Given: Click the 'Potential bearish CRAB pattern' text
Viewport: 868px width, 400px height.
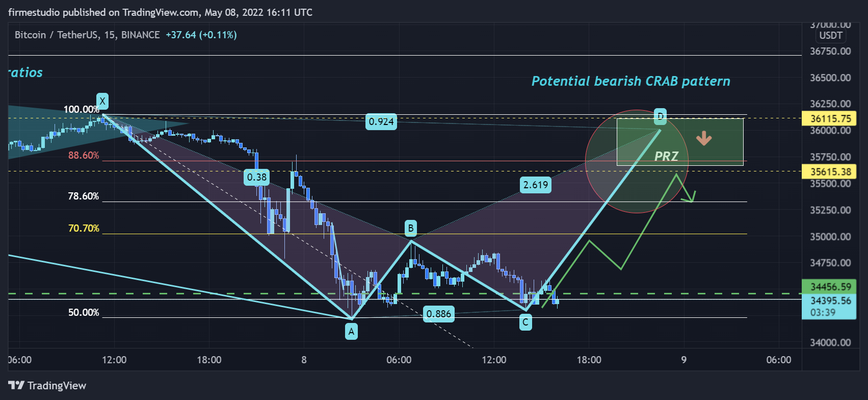Looking at the screenshot, I should tap(631, 81).
